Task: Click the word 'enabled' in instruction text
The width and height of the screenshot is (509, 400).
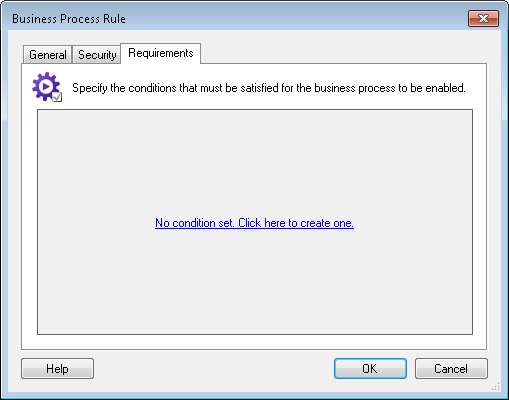Action: point(445,88)
